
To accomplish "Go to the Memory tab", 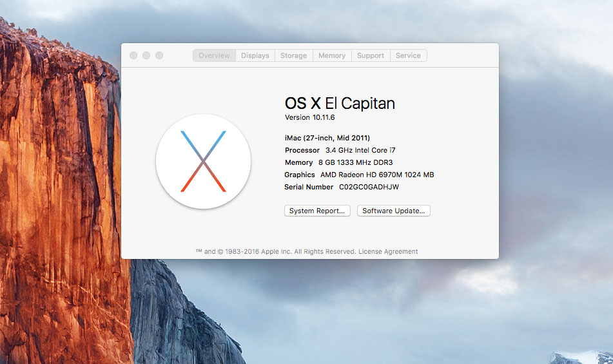I will [332, 55].
